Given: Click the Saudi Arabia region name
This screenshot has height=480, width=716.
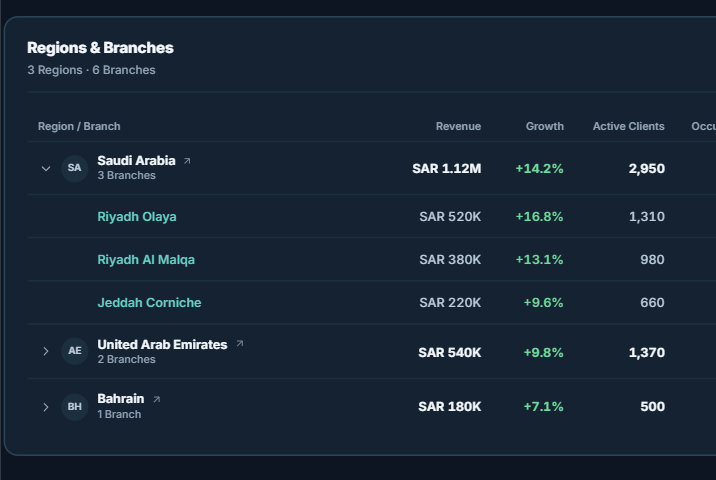Looking at the screenshot, I should (136, 161).
